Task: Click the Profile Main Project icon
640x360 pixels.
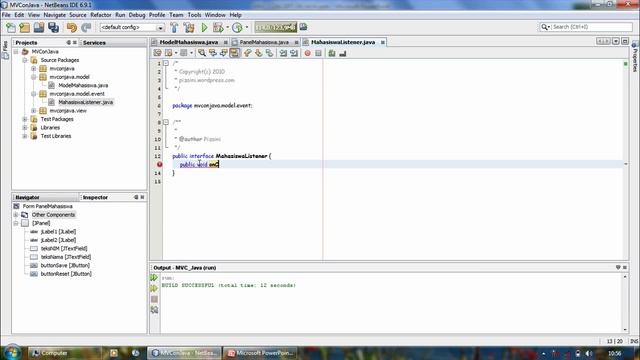Action: pos(237,27)
